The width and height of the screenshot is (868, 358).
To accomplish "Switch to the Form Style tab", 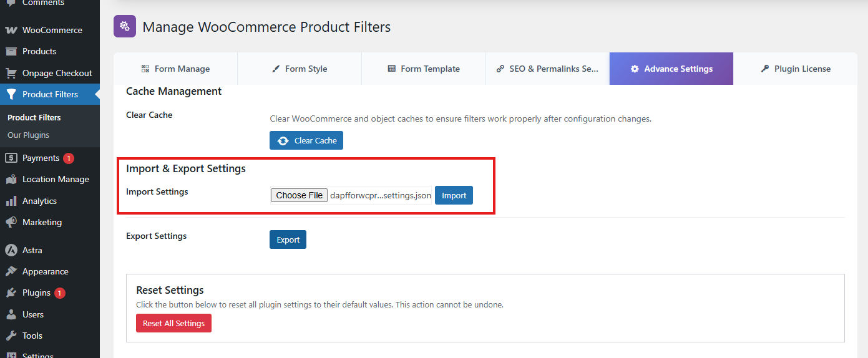I will [x=300, y=69].
